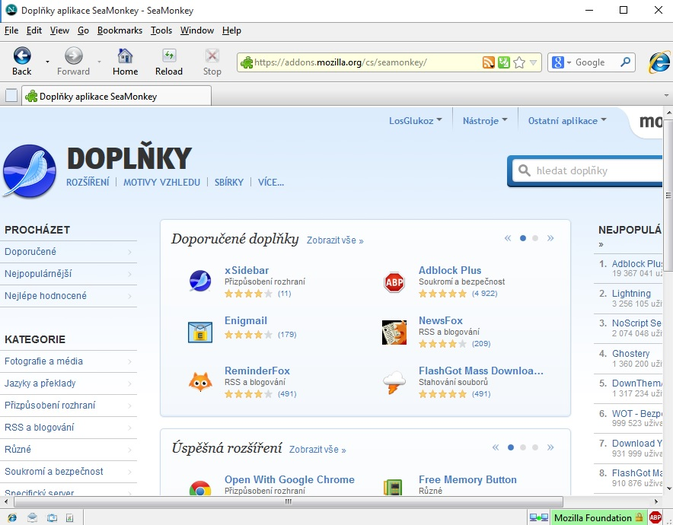Open Address Book from the status bar

(52, 518)
